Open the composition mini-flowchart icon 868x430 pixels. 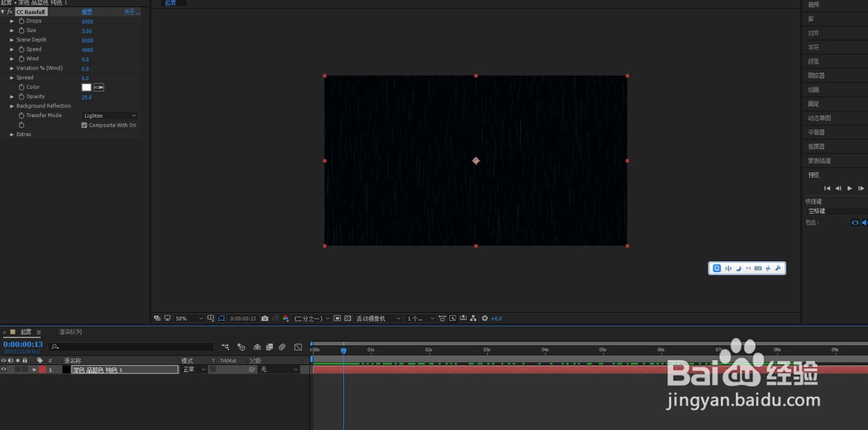[225, 347]
